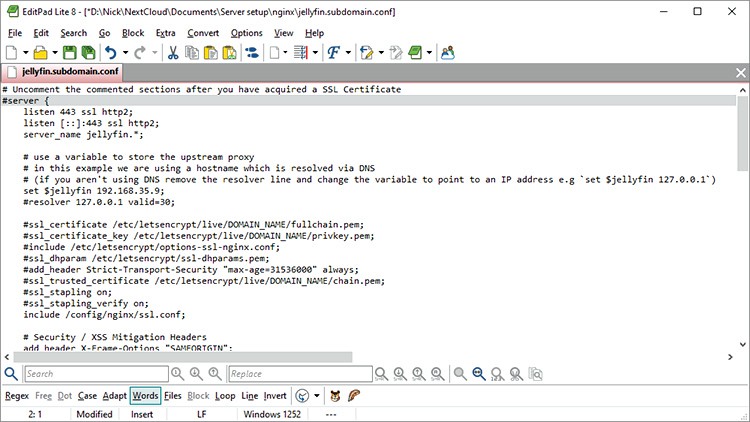Toggle the Regex search option
Viewport: 750px width, 422px height.
17,396
